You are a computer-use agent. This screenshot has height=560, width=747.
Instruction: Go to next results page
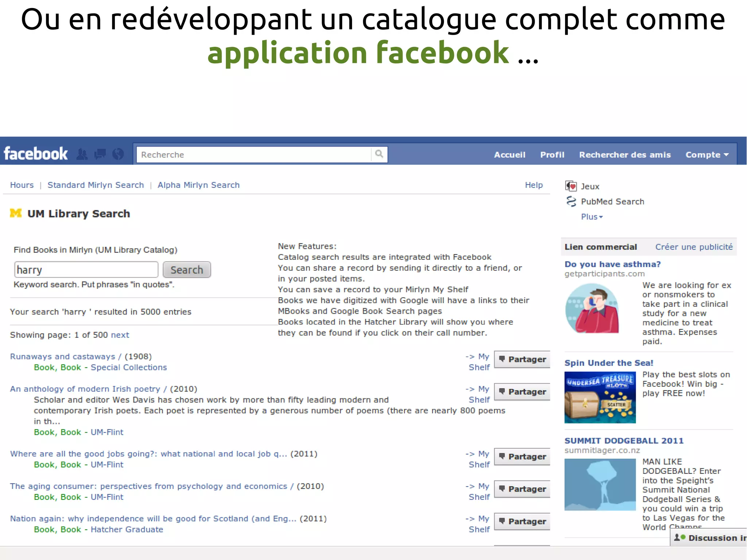click(x=120, y=335)
